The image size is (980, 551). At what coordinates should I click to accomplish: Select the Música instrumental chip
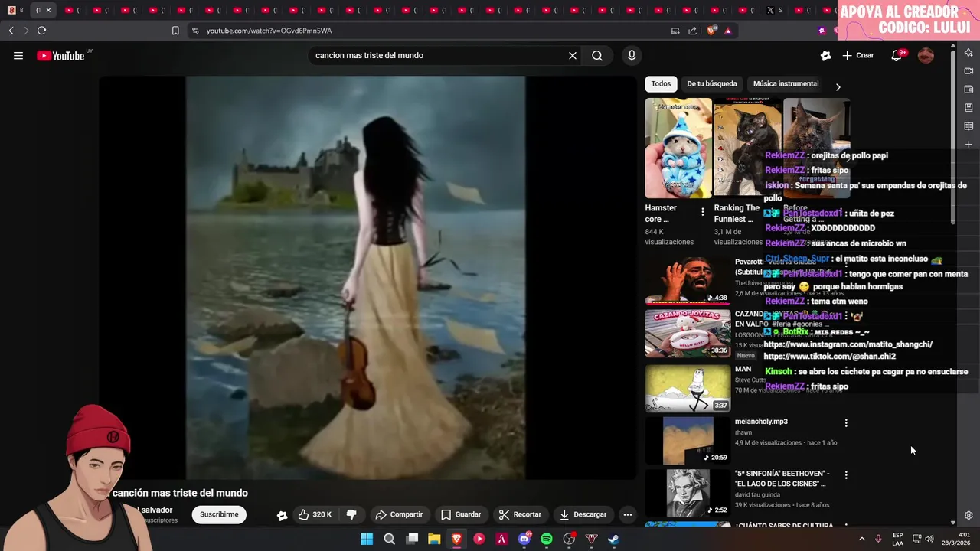pos(786,84)
